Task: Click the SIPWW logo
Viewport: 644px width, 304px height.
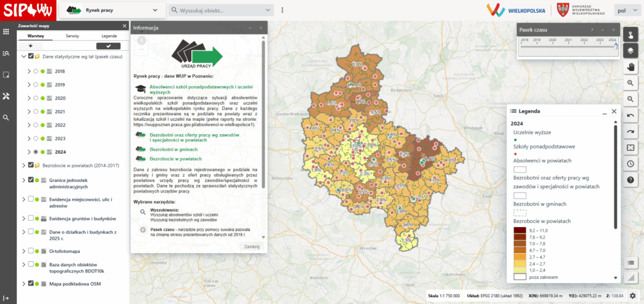Action: point(28,10)
